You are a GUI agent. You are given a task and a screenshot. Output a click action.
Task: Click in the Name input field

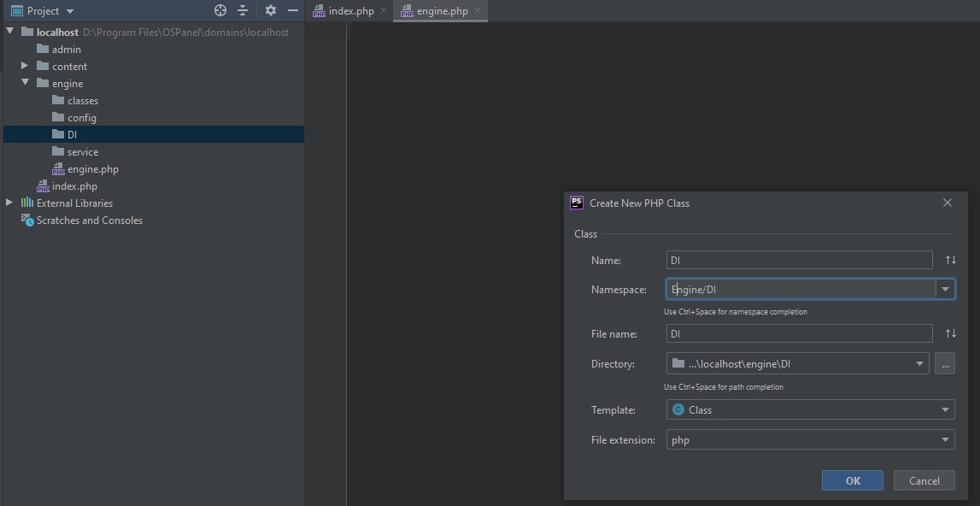coord(799,260)
